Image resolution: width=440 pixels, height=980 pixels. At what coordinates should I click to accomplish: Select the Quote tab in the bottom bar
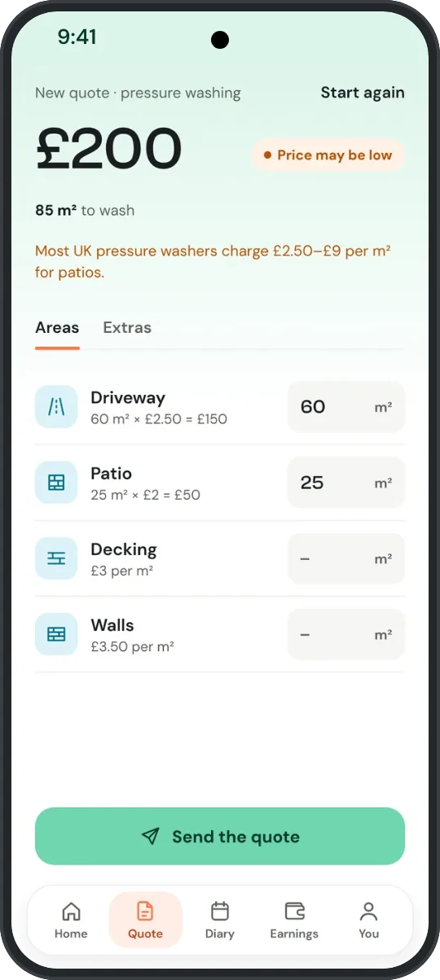pos(145,920)
